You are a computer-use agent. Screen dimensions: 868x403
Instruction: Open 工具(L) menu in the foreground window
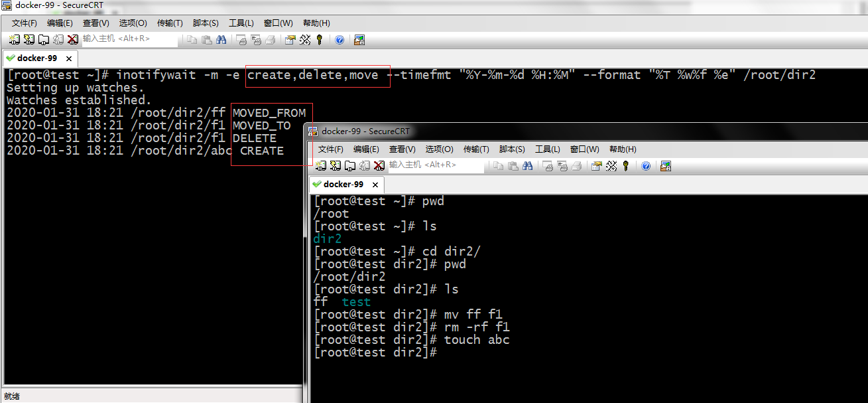548,149
